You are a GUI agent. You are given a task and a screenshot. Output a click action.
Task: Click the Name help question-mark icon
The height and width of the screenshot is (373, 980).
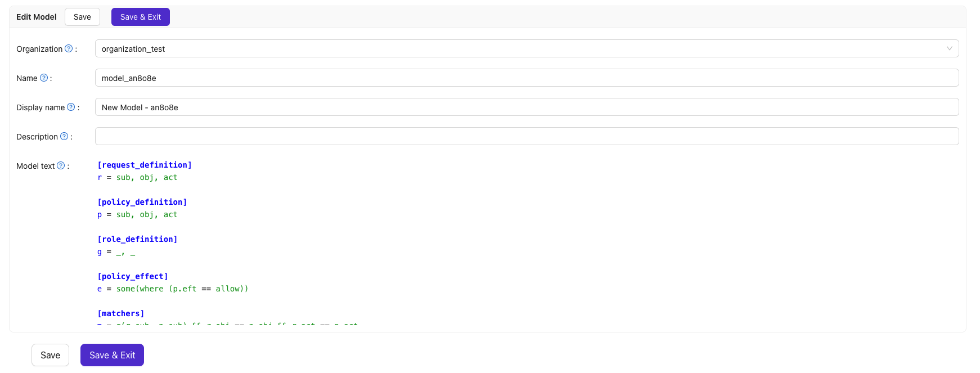pyautogui.click(x=44, y=78)
